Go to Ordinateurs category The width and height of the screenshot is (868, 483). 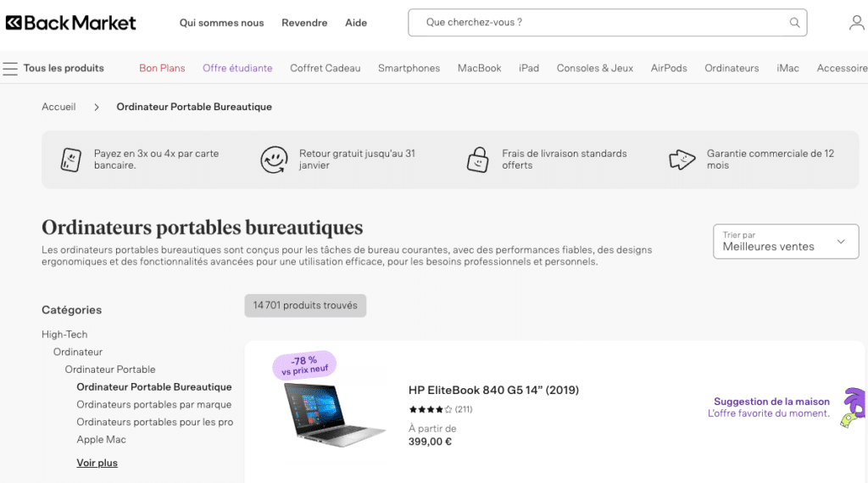point(732,68)
